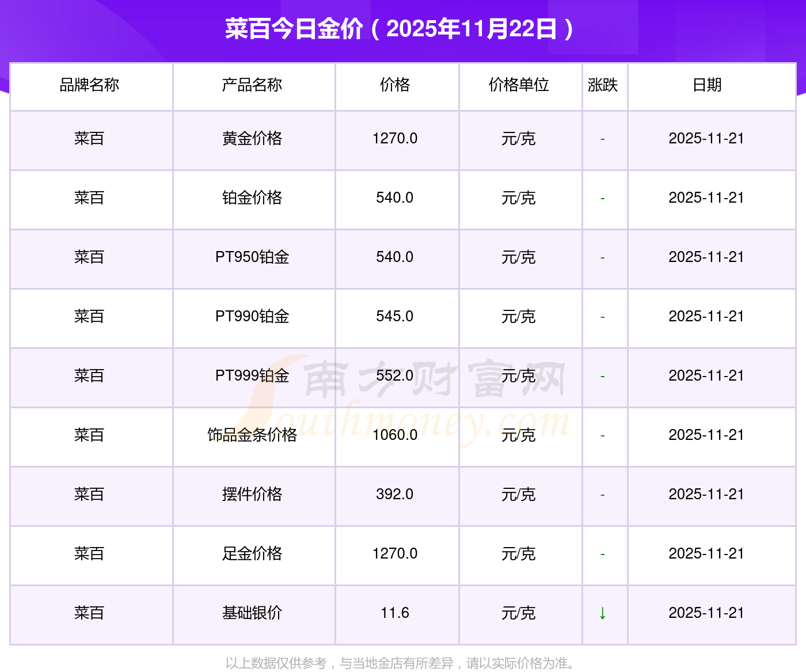
Task: Select 菜百 brand in the 足金价格 row
Action: (x=89, y=554)
